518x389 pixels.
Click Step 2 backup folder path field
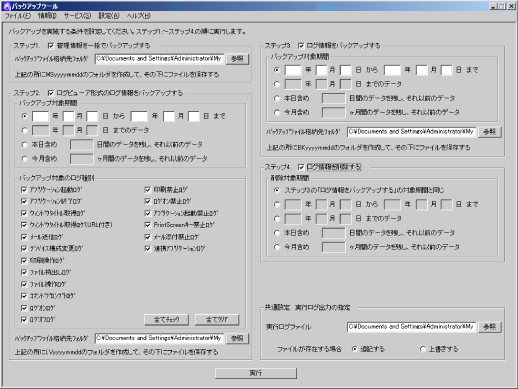pyautogui.click(x=159, y=338)
